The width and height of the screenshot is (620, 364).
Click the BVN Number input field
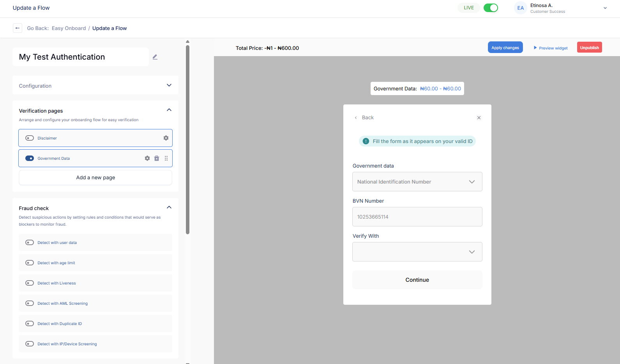click(417, 217)
